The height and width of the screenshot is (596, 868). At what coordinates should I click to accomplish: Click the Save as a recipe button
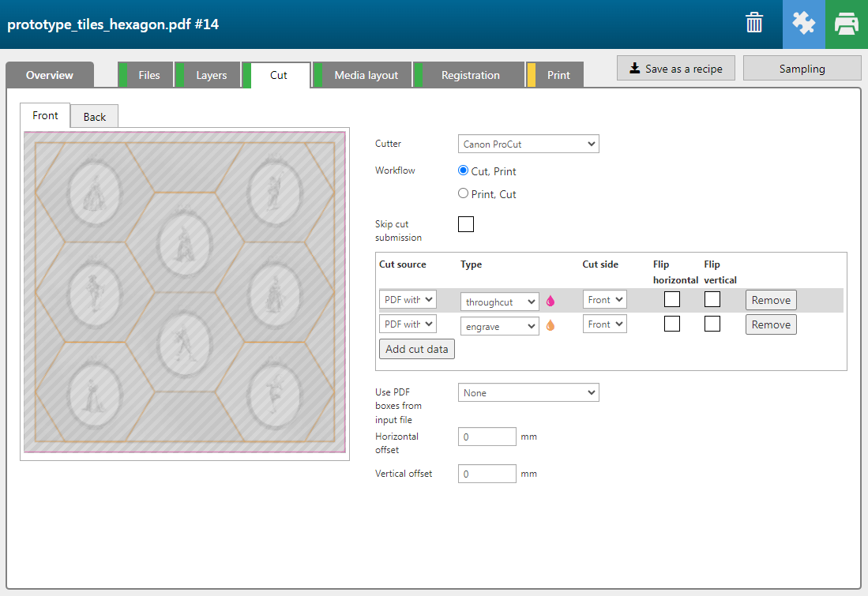pyautogui.click(x=676, y=69)
